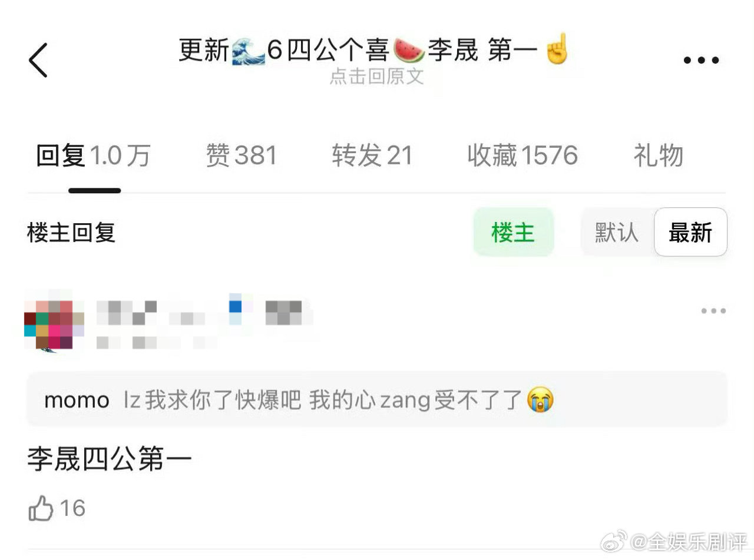754x560 pixels.
Task: Open the three-dot menu at top right
Action: [x=701, y=60]
